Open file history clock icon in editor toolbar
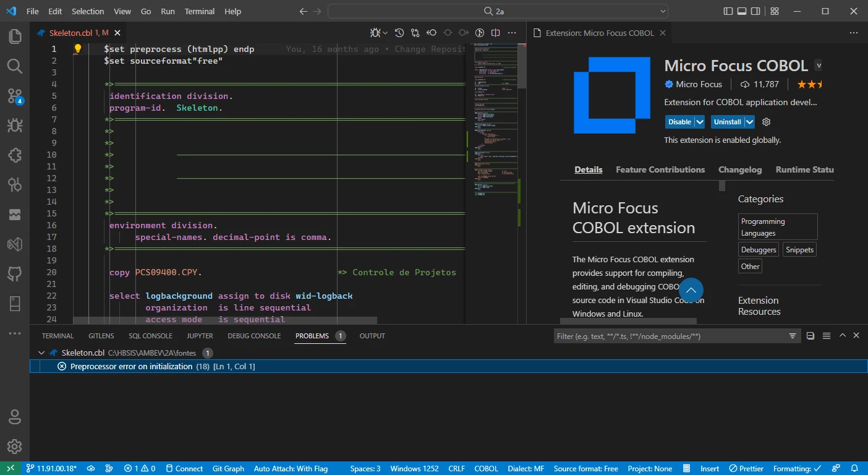 (x=399, y=33)
